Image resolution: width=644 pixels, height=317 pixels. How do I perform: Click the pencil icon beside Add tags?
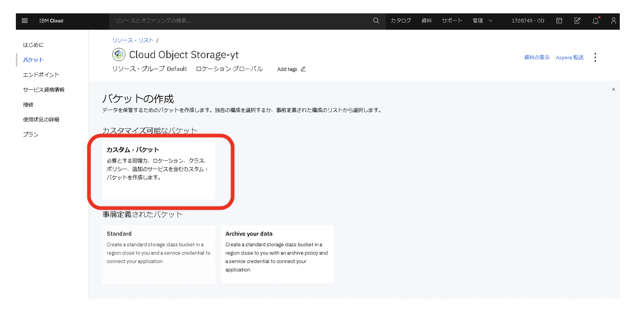303,69
